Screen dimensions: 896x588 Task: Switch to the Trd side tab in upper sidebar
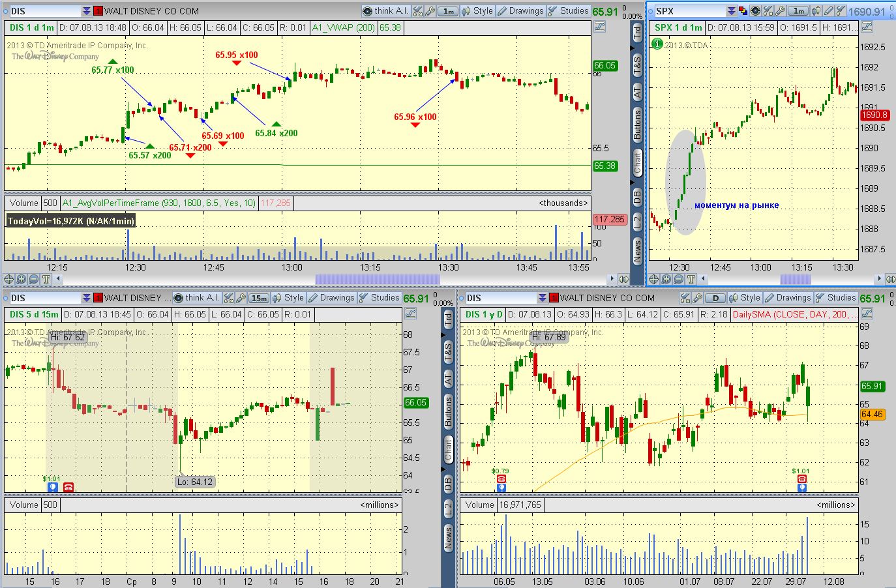pos(638,31)
